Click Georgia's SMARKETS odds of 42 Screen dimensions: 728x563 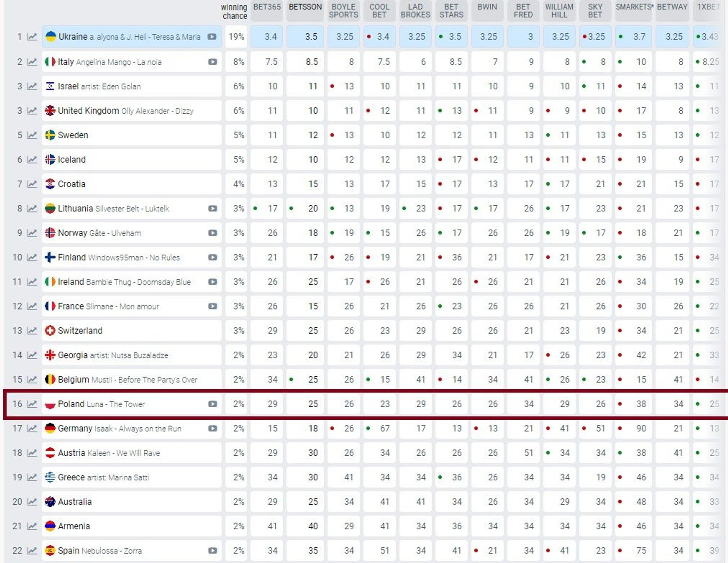(x=634, y=355)
